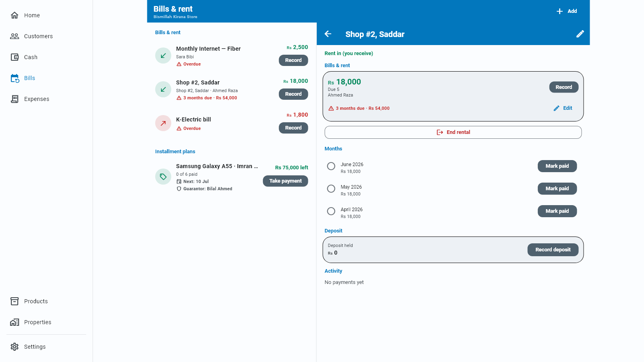Click shield icon beside Guarantor: Bilal Ahmed

coord(179,189)
